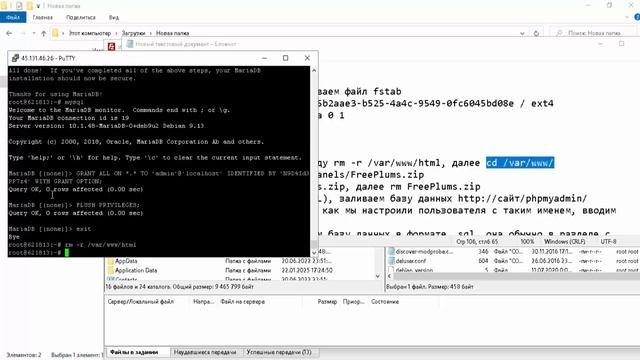This screenshot has height=360, width=640.
Task: Click remote list horizontal scroll left arrow
Action: pos(389,276)
